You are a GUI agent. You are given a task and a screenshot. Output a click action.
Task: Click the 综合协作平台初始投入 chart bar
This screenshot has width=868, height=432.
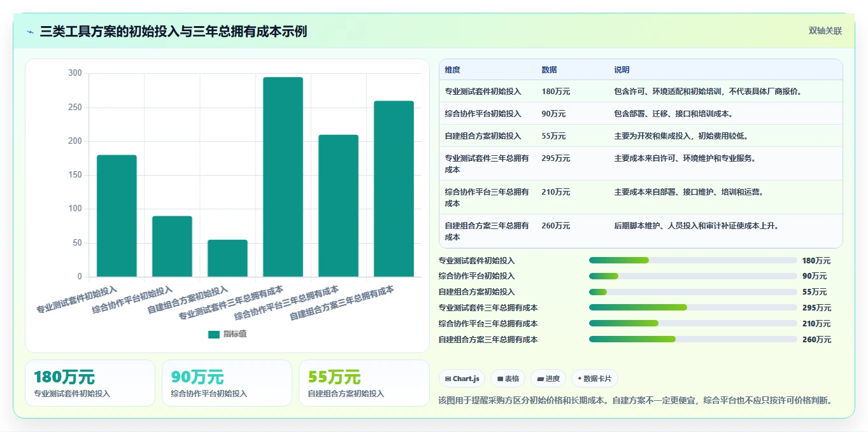(172, 246)
